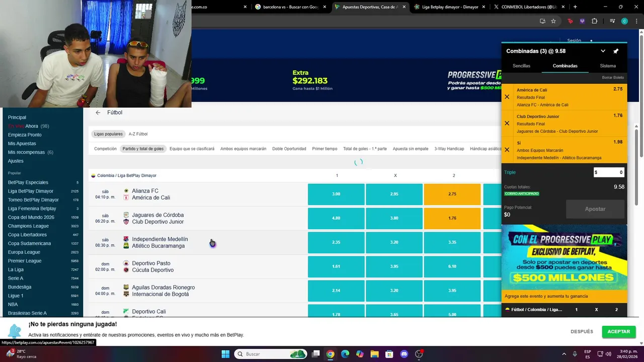Viewport: 644px width, 362px height.
Task: Collapse the bet slip with the chevron
Action: (603, 51)
